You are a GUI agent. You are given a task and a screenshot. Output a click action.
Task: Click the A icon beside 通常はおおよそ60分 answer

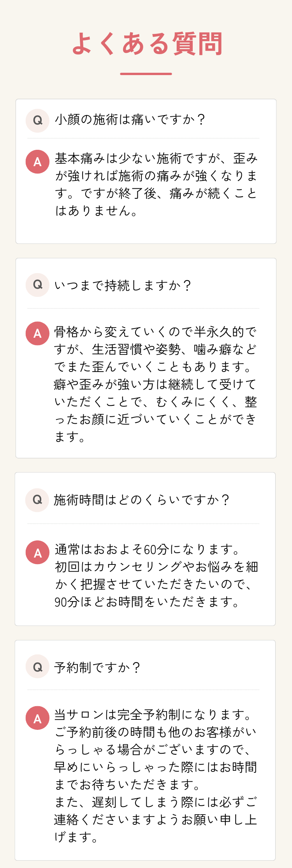click(x=37, y=552)
